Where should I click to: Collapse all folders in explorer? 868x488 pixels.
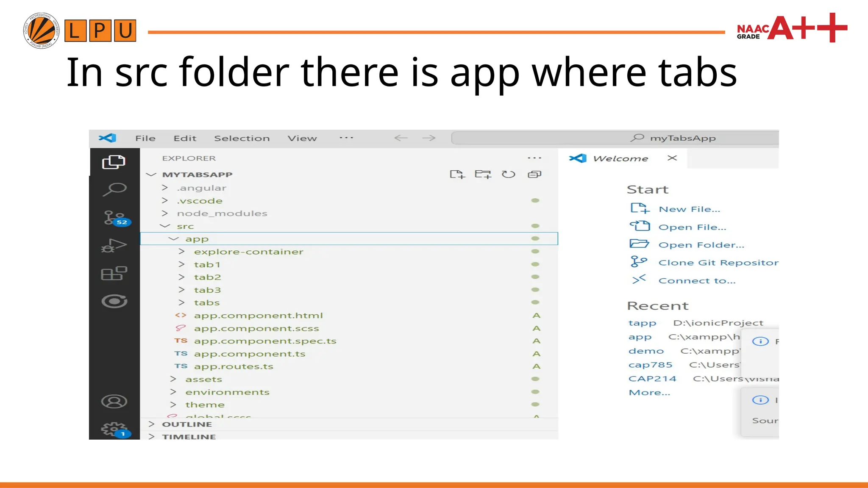[x=534, y=175]
